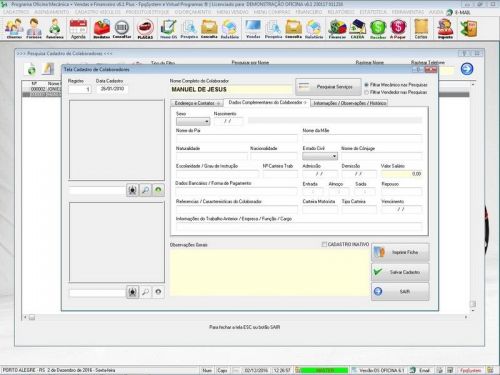This screenshot has height=375, width=500.
Task: Save with the Salvar Cadastro button
Action: (x=400, y=272)
